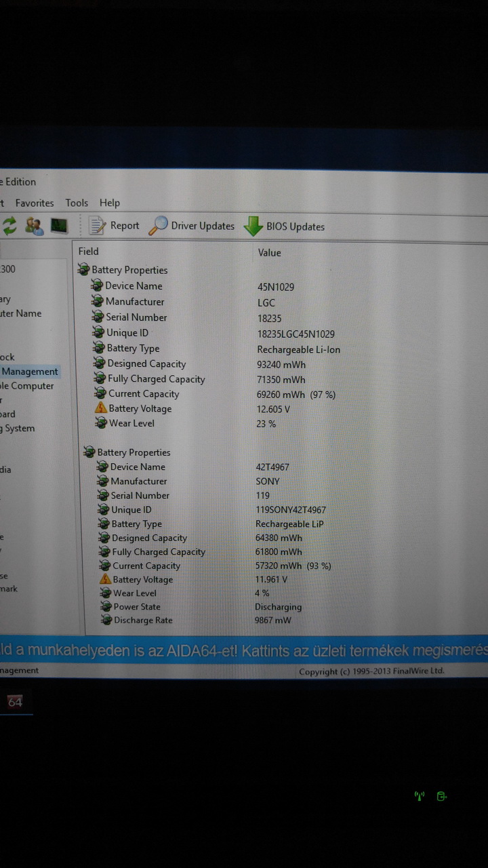The image size is (488, 868).
Task: Click the warning icon beside 11.961 V voltage
Action: click(x=105, y=579)
